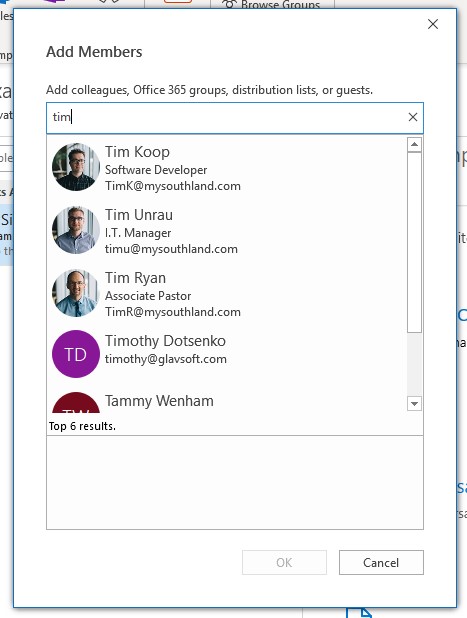Click the results list scroll up arrow
The width and height of the screenshot is (467, 618).
pyautogui.click(x=414, y=144)
